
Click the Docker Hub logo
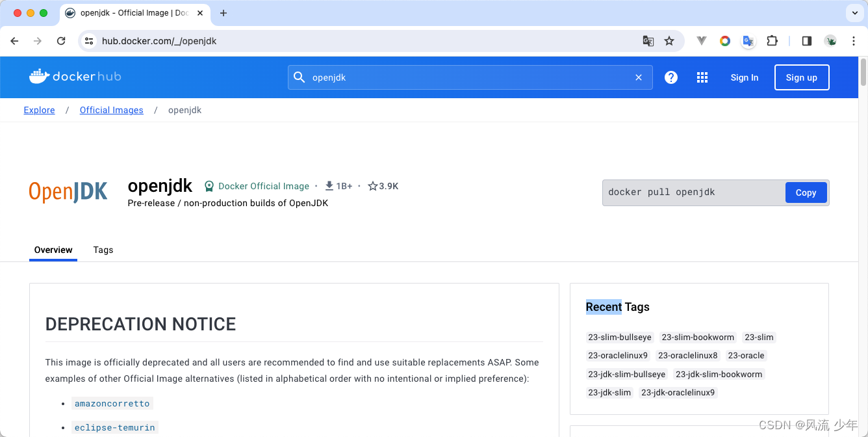coord(75,77)
